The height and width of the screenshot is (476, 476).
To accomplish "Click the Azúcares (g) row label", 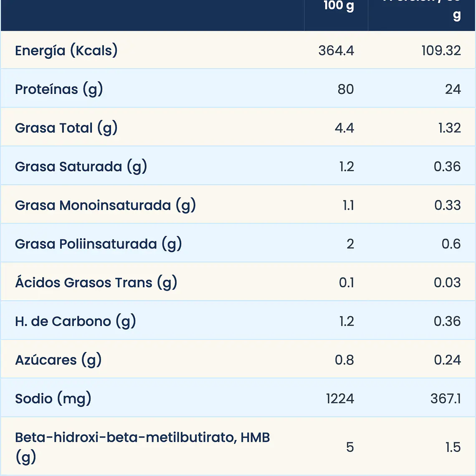I will coord(58,360).
